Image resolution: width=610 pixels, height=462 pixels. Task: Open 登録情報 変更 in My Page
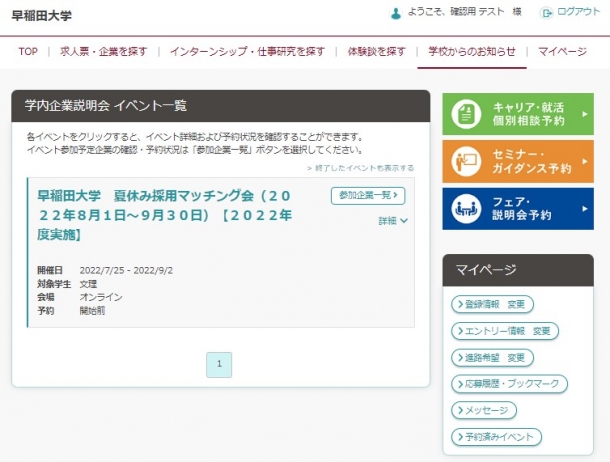[492, 304]
